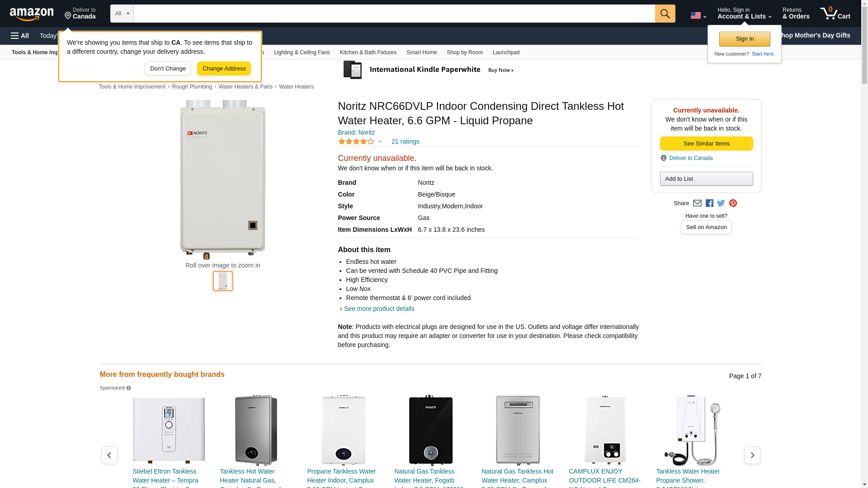Viewport: 868px width, 488px height.
Task: Click the See Similar Items button
Action: 706,144
